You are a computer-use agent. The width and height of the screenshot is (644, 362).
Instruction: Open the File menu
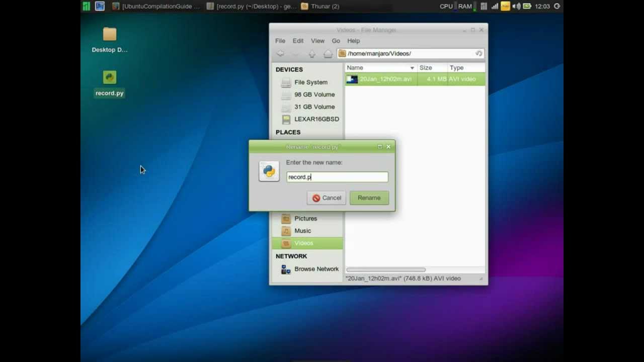coord(280,41)
